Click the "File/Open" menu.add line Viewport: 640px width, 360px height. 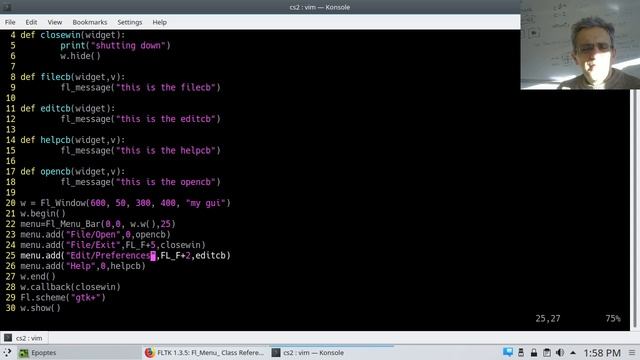click(96, 235)
